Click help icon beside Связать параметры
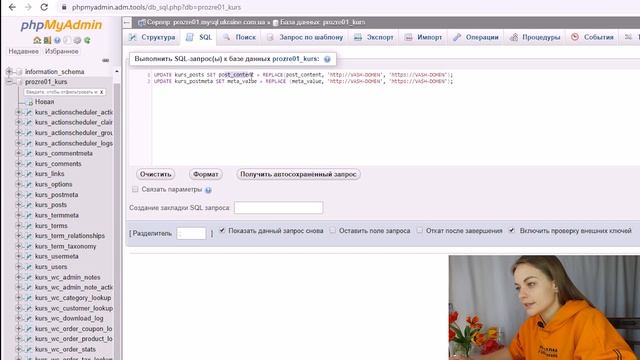The image size is (640, 360). pos(208,190)
